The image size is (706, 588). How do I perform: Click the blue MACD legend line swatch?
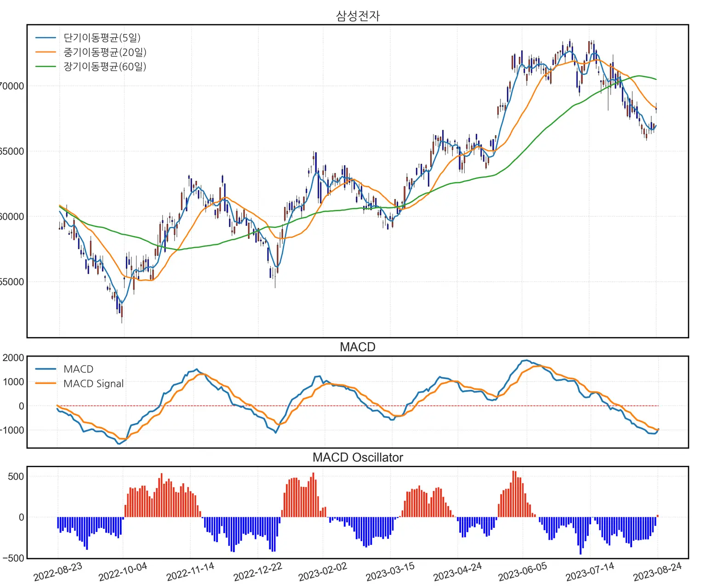click(x=46, y=369)
